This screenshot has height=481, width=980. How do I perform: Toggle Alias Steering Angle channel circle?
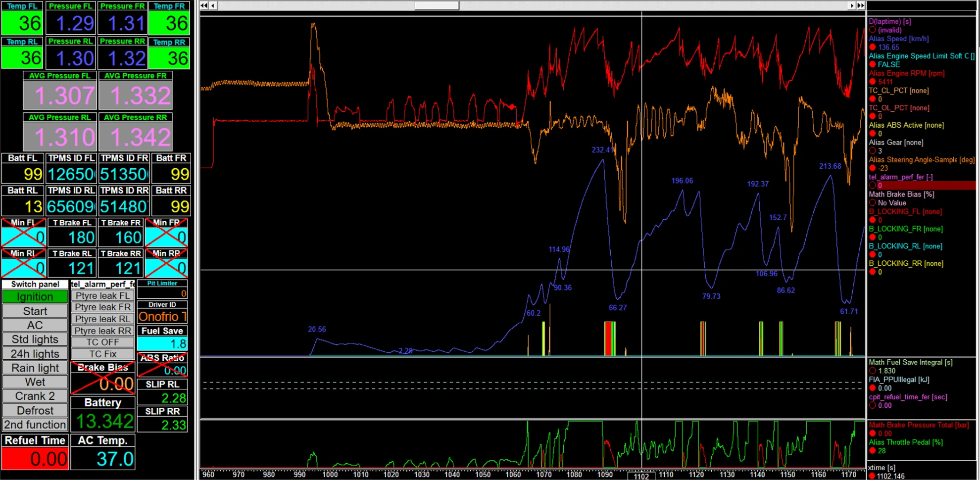tap(873, 168)
